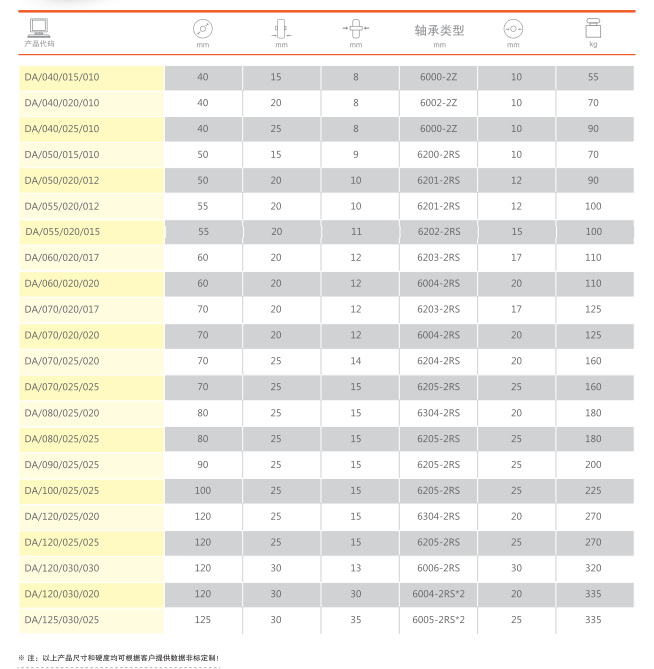Click the wheel tread width icon
The image size is (654, 669).
pos(281,29)
